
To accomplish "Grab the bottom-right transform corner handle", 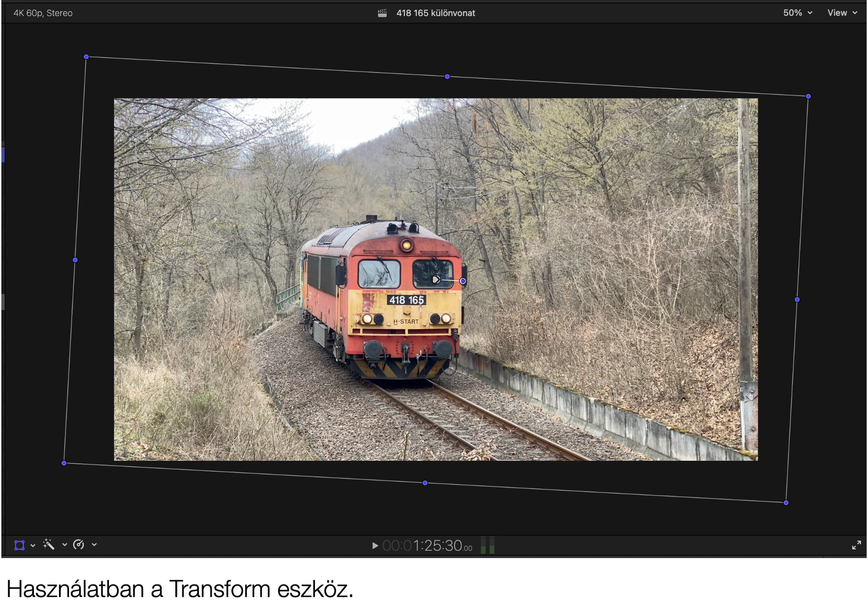I will pos(786,503).
